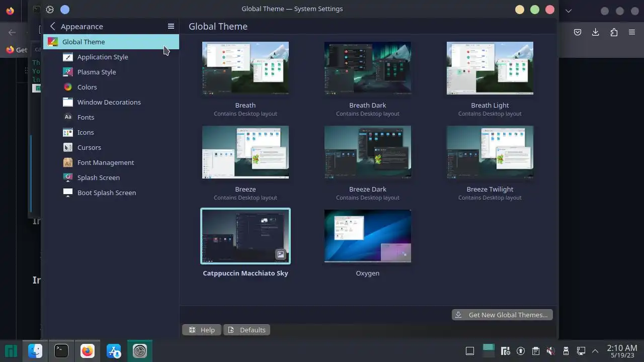Launch Firefox from the taskbar

pos(88,351)
